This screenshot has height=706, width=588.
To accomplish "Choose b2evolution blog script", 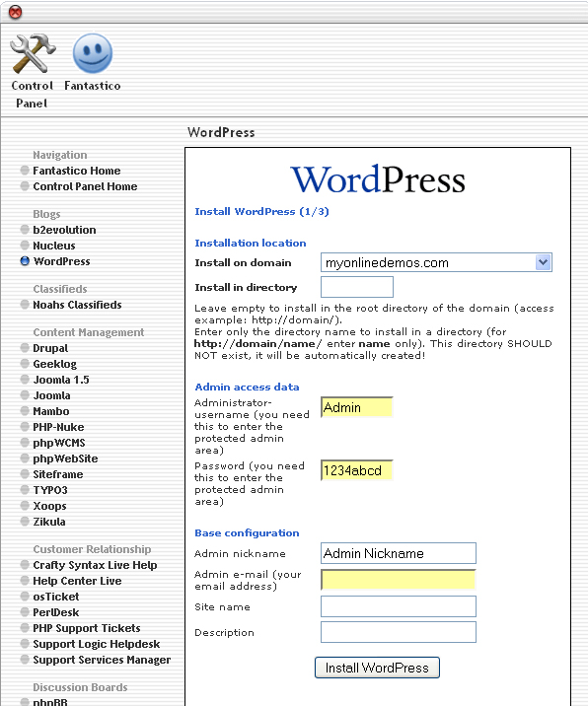I will pyautogui.click(x=64, y=230).
